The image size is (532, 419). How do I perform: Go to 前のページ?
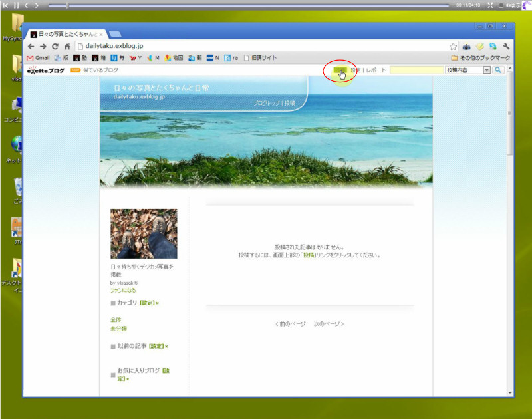click(291, 324)
